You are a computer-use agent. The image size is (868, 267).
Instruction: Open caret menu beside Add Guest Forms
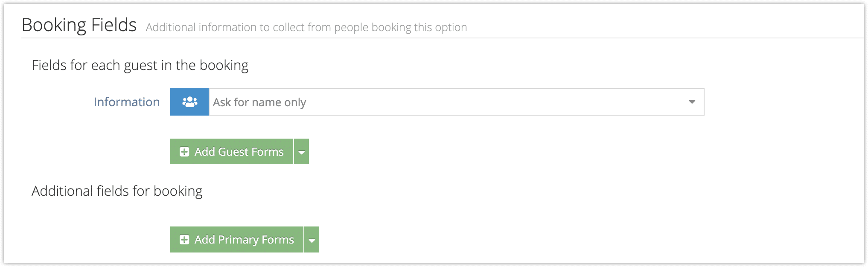pos(301,152)
